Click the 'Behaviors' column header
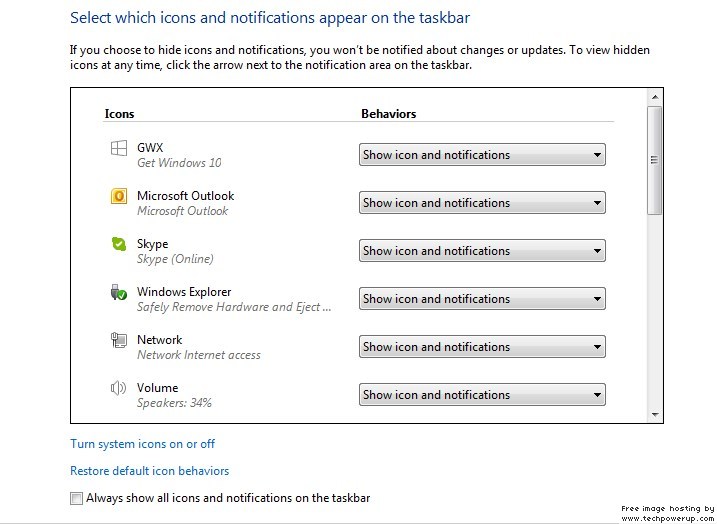717x524 pixels. tap(389, 113)
